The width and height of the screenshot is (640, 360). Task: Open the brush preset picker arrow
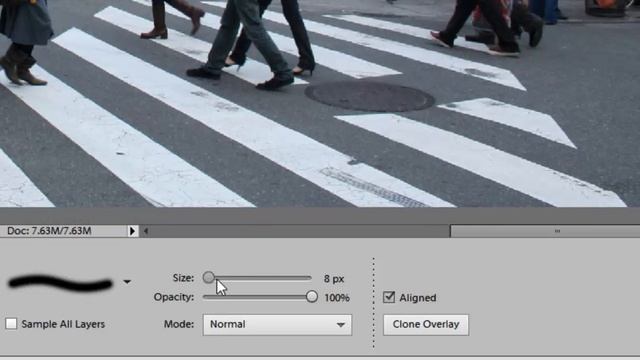(127, 282)
